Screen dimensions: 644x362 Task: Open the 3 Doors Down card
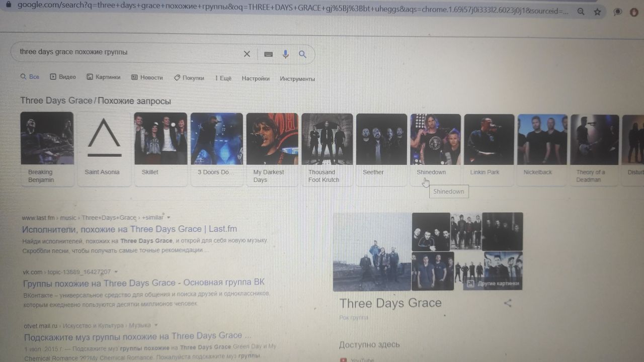[x=217, y=149]
